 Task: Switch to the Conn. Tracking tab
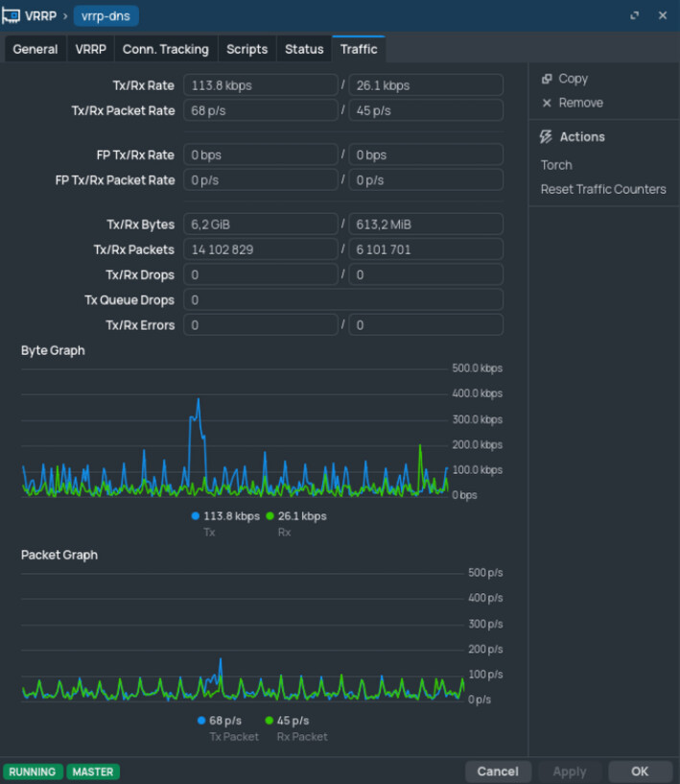(165, 49)
